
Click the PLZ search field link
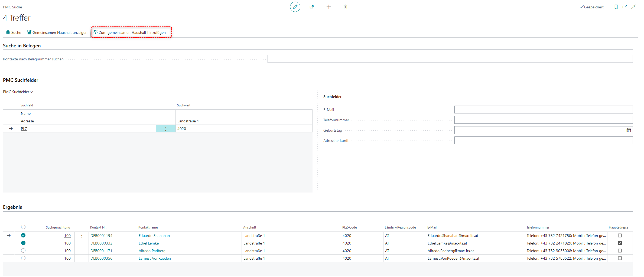(24, 129)
